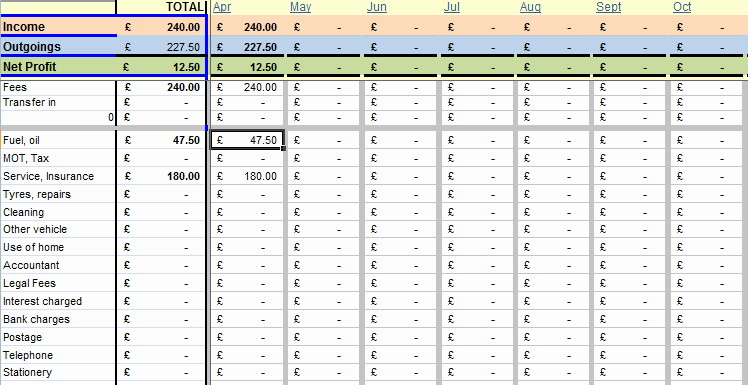Click the April Stationery cell
748x385 pixels.
pyautogui.click(x=247, y=372)
